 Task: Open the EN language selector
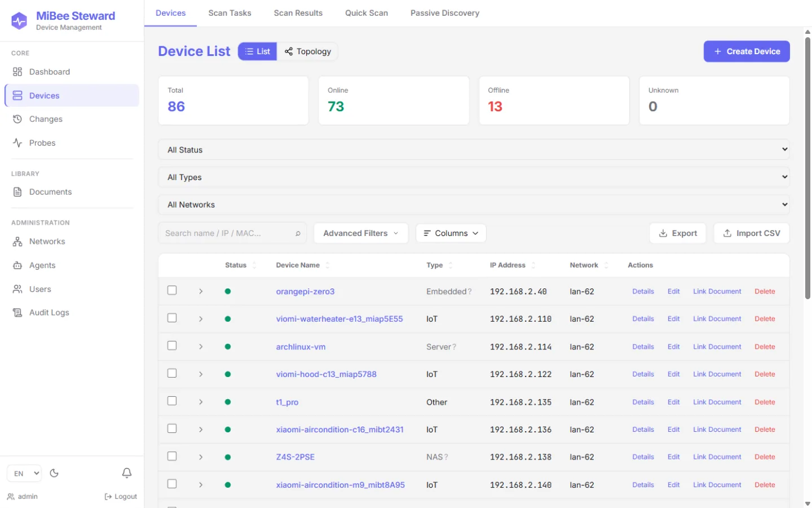click(25, 473)
